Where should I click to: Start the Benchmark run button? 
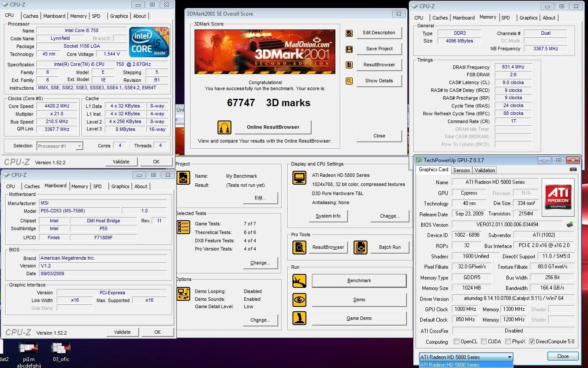[359, 280]
